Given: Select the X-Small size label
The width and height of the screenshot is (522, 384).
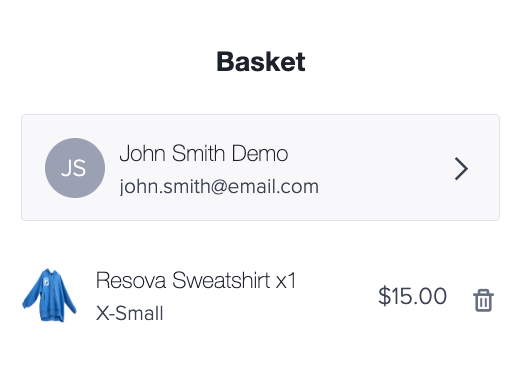Looking at the screenshot, I should (129, 313).
